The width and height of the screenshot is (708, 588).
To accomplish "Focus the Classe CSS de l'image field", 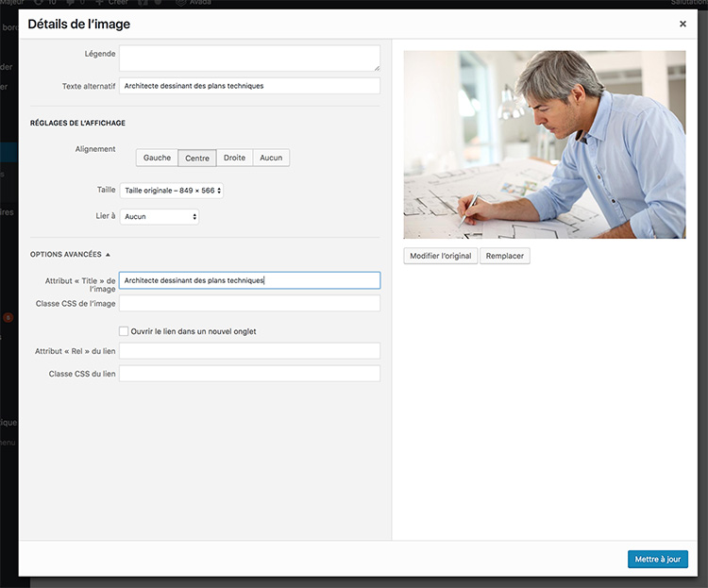I will (x=250, y=303).
